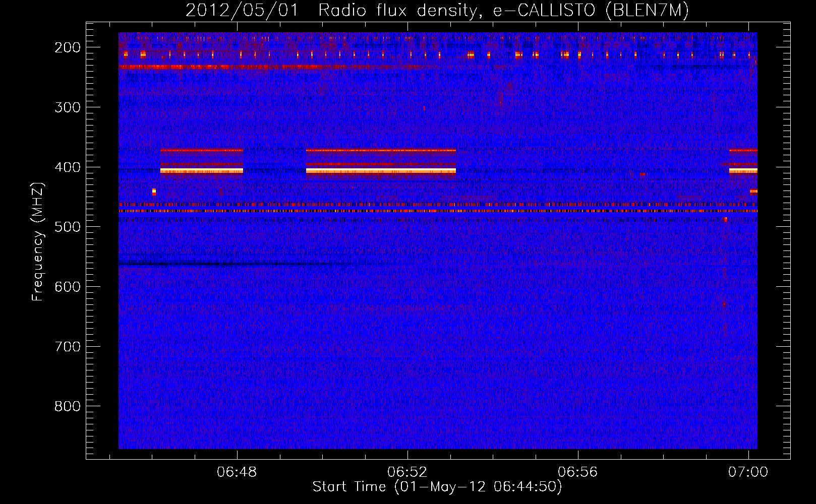Click the 'Frequency (MHZ)' axis label

pyautogui.click(x=38, y=241)
